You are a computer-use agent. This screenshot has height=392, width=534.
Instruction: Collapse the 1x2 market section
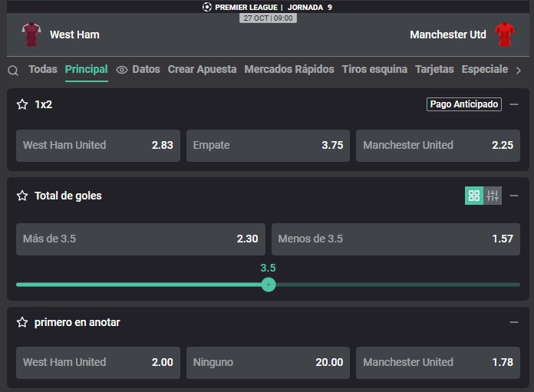coord(514,104)
